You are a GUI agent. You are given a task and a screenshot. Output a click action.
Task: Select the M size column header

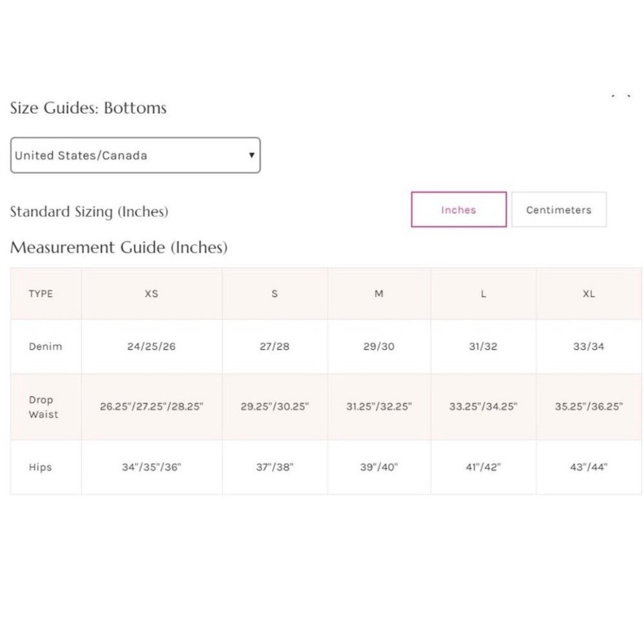[379, 294]
